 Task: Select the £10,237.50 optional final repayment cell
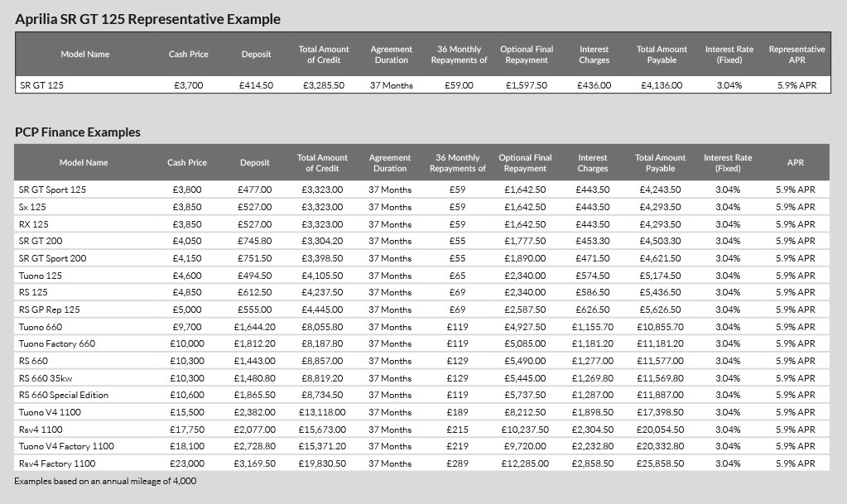(x=525, y=430)
